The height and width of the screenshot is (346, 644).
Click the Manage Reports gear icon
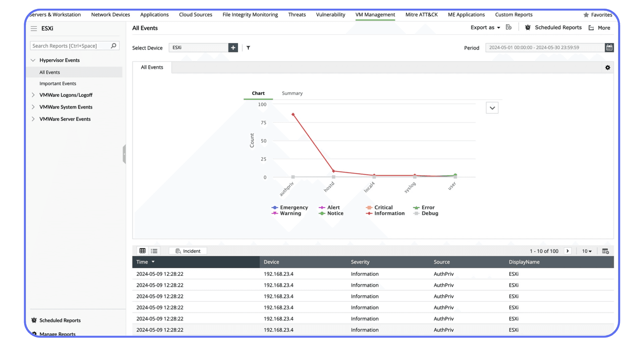pos(34,334)
